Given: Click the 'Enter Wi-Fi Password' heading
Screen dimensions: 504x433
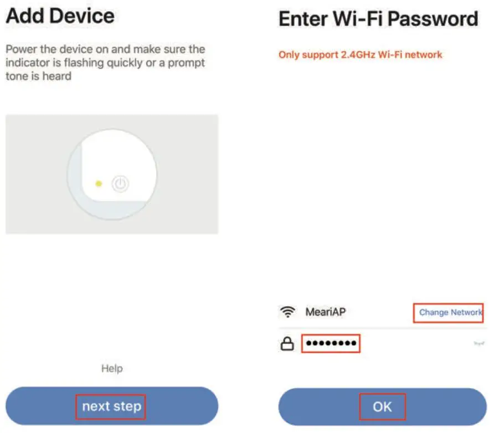Looking at the screenshot, I should click(378, 19).
